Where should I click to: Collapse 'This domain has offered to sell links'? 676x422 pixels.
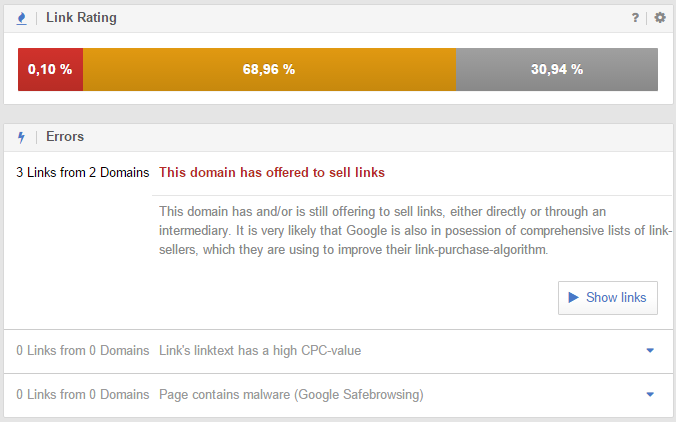[x=272, y=172]
